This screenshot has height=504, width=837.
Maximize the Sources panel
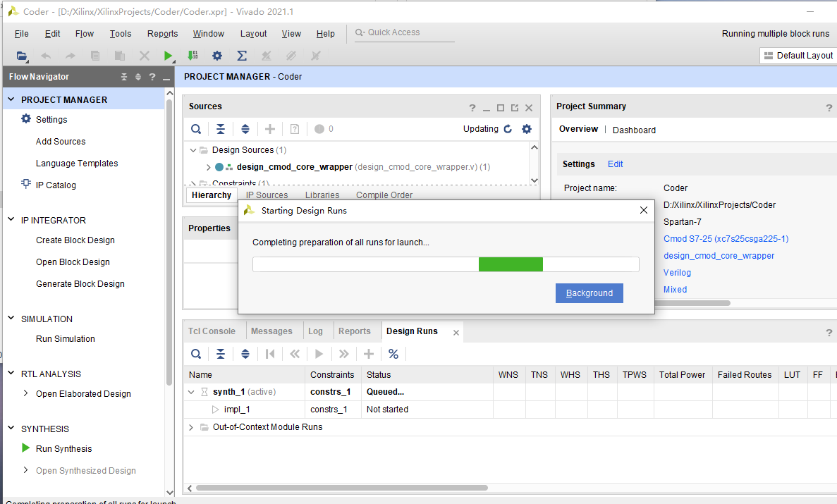pos(501,108)
